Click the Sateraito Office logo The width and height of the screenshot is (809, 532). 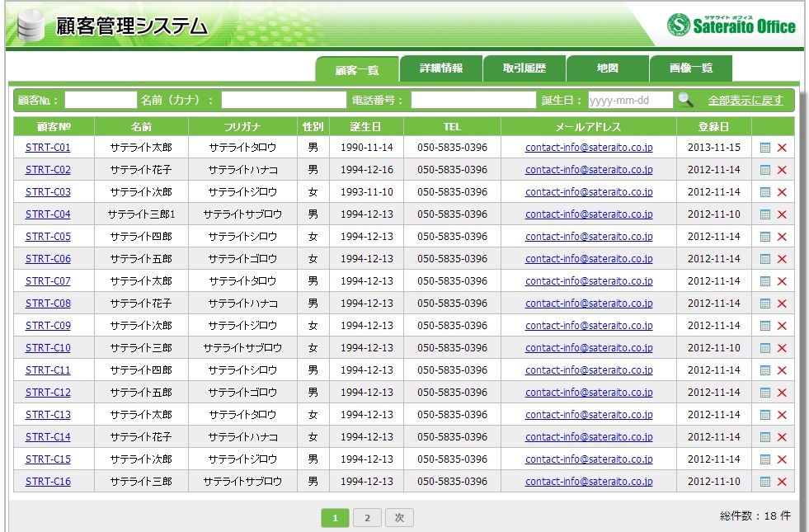point(731,26)
